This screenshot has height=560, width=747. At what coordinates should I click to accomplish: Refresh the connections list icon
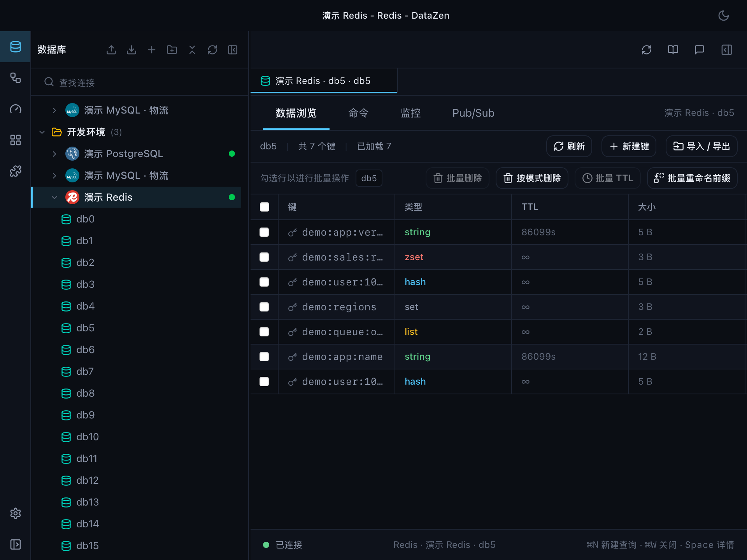pyautogui.click(x=212, y=50)
